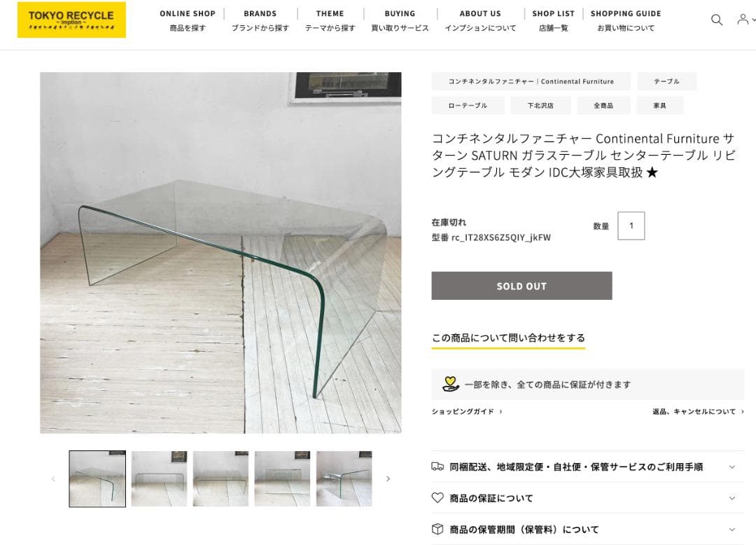
Task: Open この商品について問い合わせをする inquiry link
Action: [508, 338]
